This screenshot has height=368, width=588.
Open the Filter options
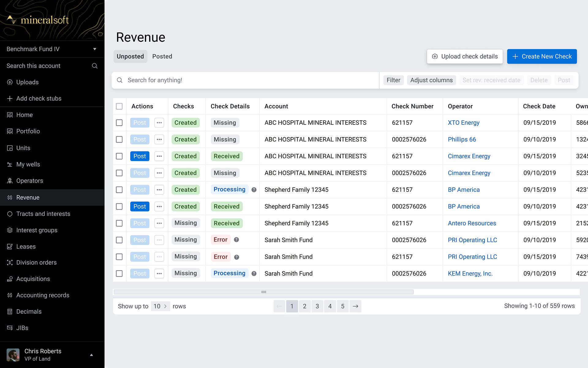pos(394,80)
